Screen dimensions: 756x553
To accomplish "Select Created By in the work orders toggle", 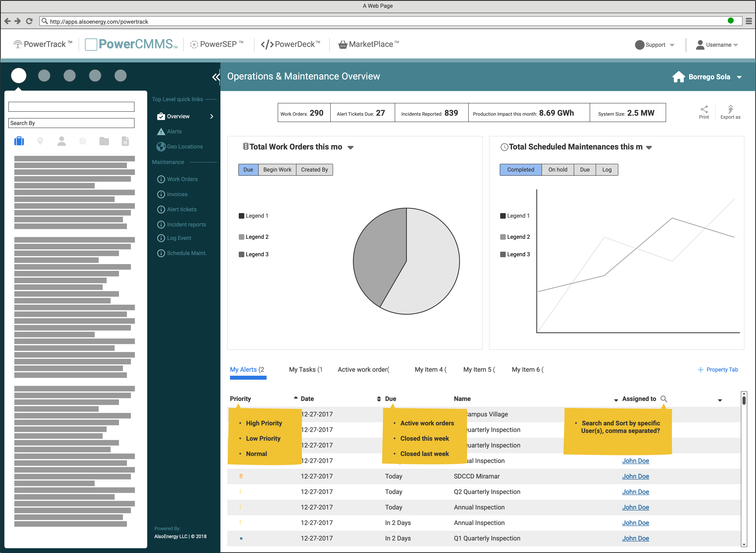I will pos(314,169).
